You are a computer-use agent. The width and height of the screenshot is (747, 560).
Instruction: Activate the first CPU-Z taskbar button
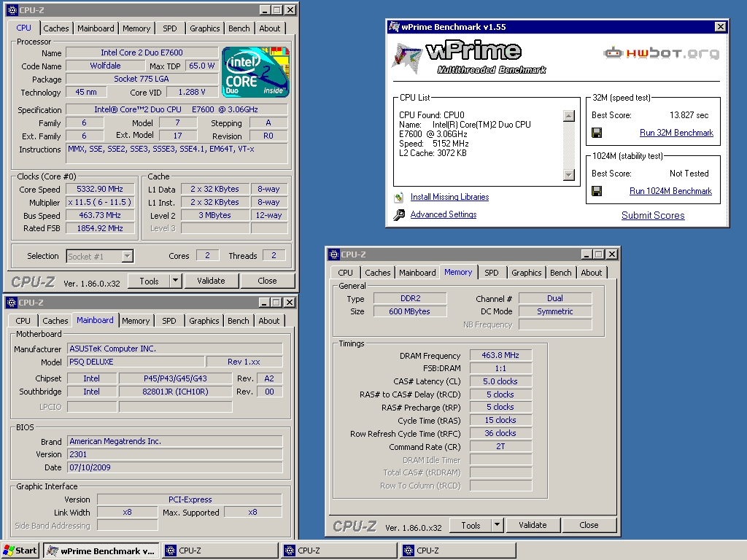pyautogui.click(x=220, y=551)
